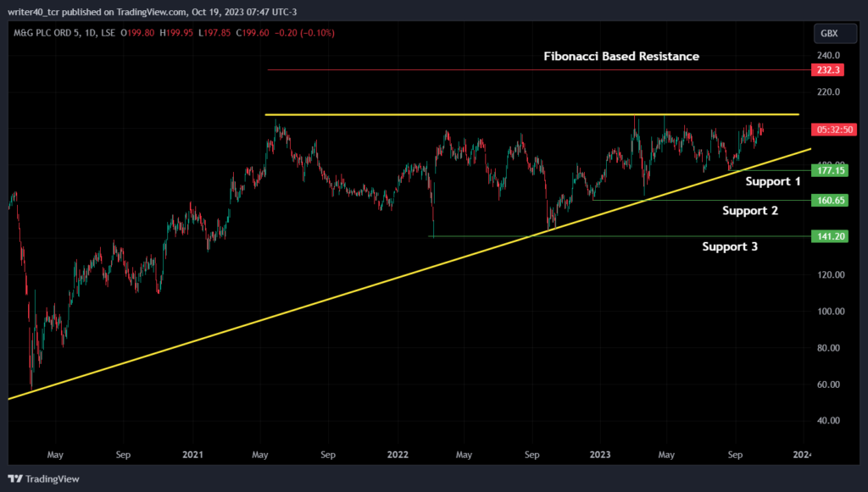Click the O199.80 open value
This screenshot has width=868, height=492.
click(x=137, y=33)
